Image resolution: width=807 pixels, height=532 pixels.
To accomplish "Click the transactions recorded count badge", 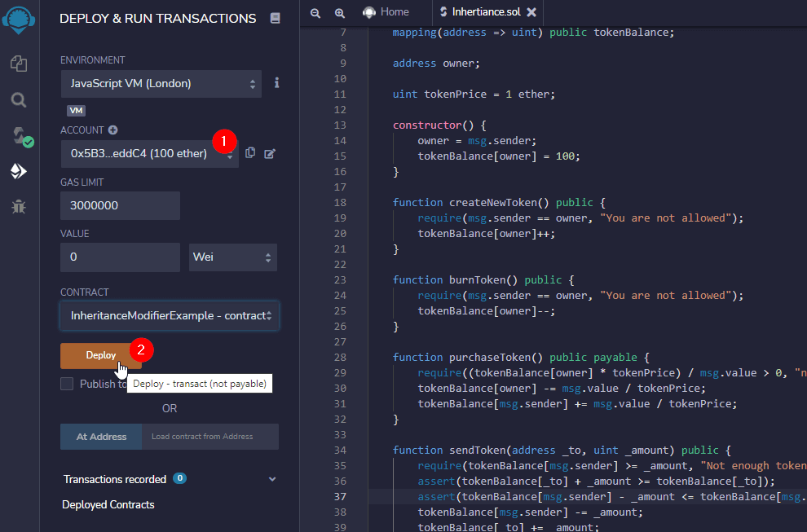I will click(179, 478).
